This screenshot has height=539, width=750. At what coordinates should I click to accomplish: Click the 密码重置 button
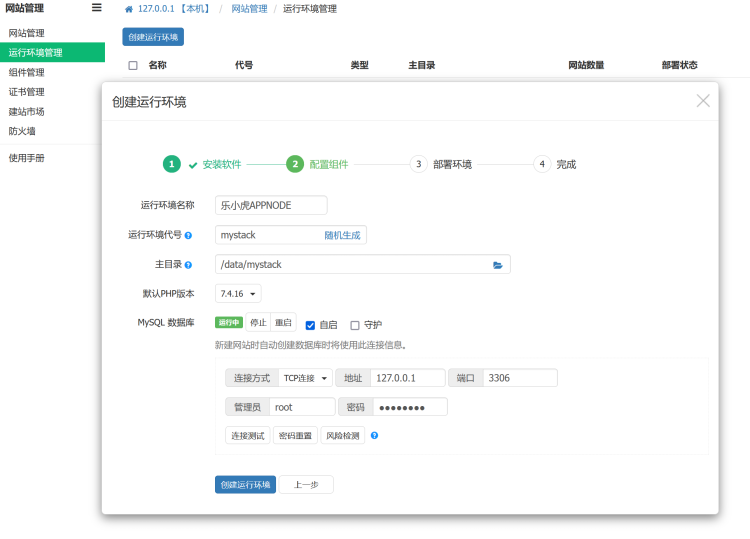pyautogui.click(x=295, y=436)
